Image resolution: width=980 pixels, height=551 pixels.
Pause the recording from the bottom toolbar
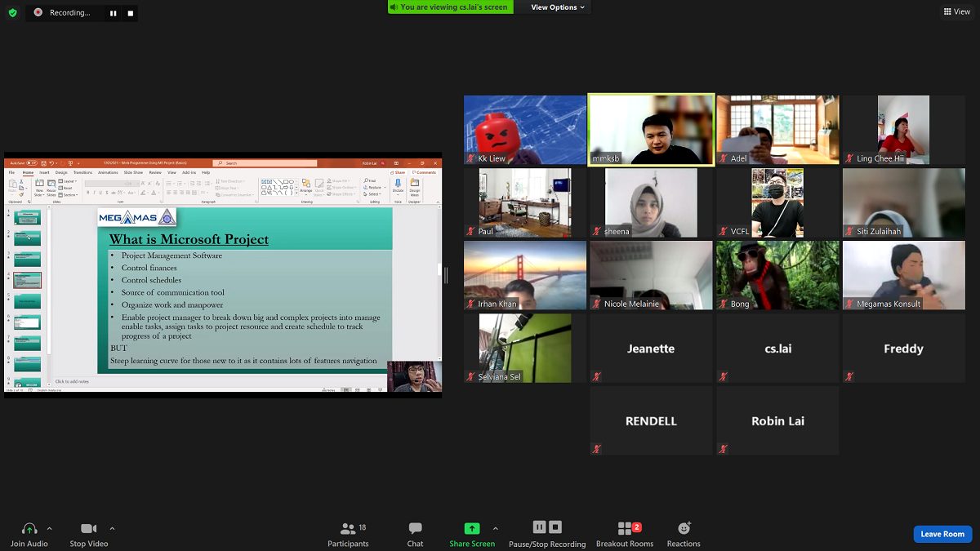point(539,527)
